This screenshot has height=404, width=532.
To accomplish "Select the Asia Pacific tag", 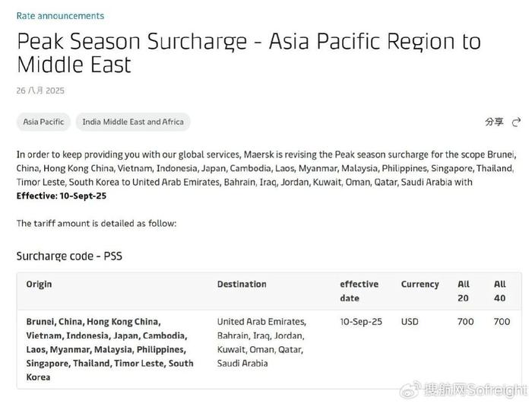I will click(x=43, y=122).
